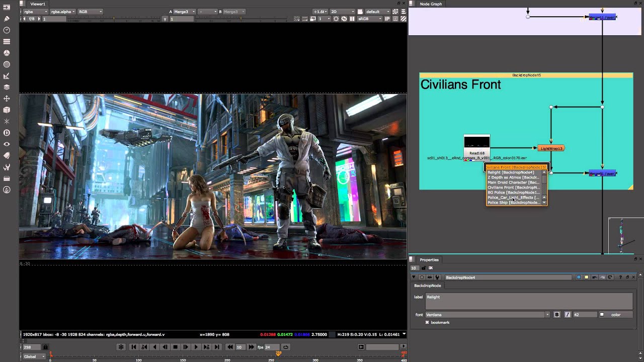Toggle the loop mode button beside fps field
Viewport: 644px width, 362px height.
pyautogui.click(x=286, y=347)
